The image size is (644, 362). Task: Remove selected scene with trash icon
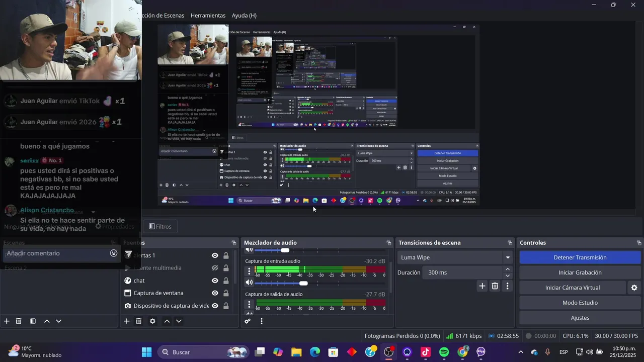pos(19,321)
